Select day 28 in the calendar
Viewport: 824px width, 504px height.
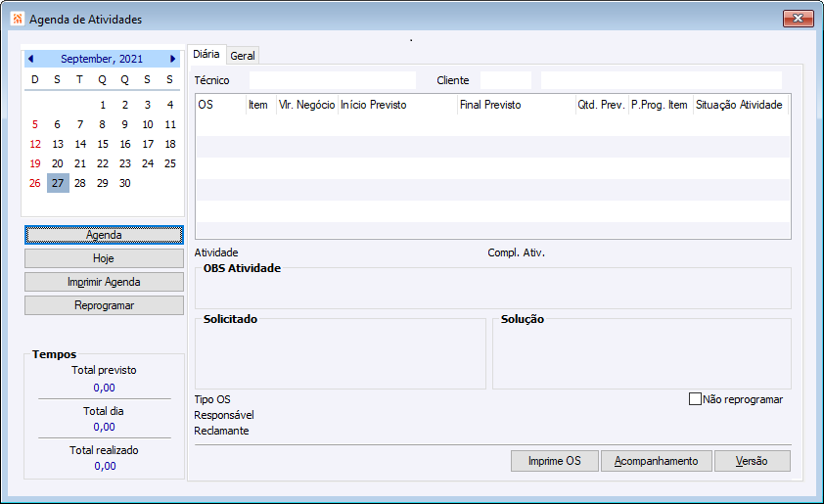[80, 183]
